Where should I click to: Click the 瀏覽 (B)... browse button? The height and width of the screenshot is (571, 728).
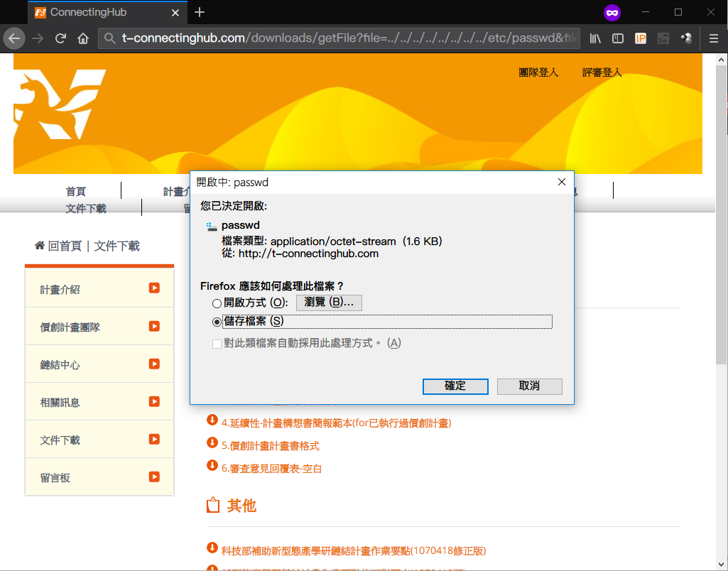pyautogui.click(x=329, y=303)
